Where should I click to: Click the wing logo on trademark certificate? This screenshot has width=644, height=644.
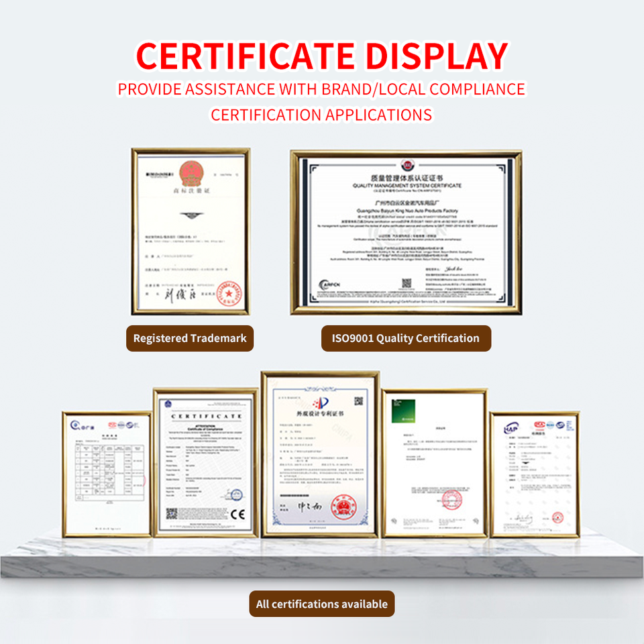click(x=191, y=215)
